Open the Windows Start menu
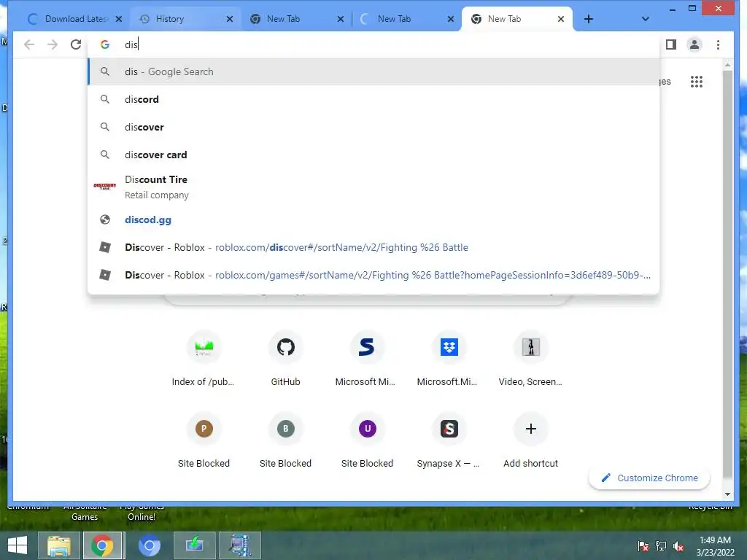747x560 pixels. pyautogui.click(x=18, y=545)
